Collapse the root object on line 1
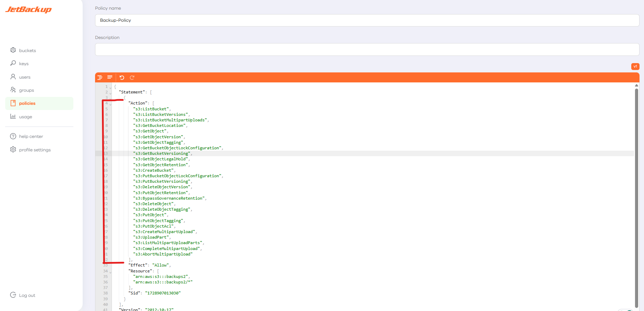The height and width of the screenshot is (311, 644). point(111,88)
